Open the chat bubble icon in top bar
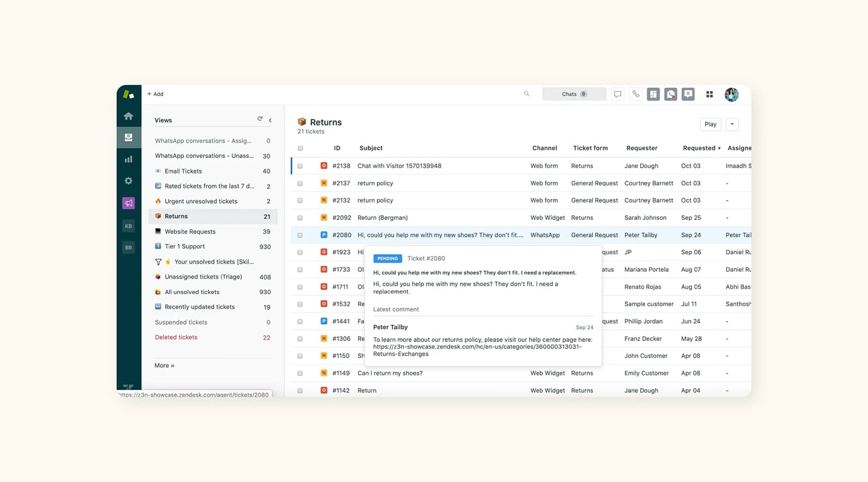 point(618,94)
